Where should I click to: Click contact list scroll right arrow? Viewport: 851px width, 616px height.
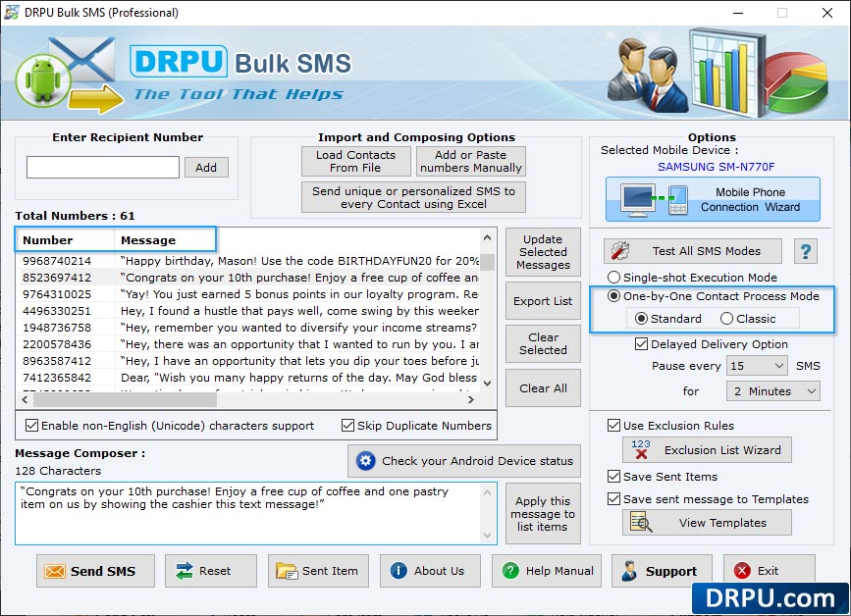tap(471, 399)
